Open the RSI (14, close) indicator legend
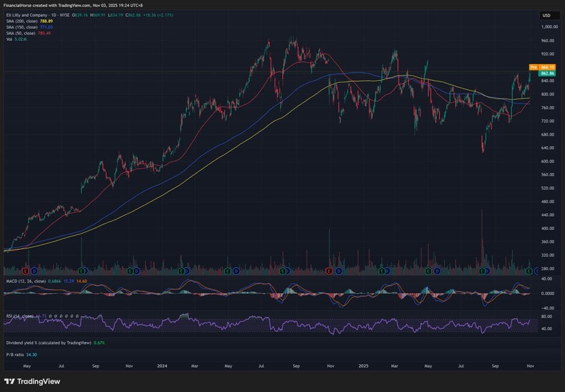The height and width of the screenshot is (392, 565). (x=19, y=315)
